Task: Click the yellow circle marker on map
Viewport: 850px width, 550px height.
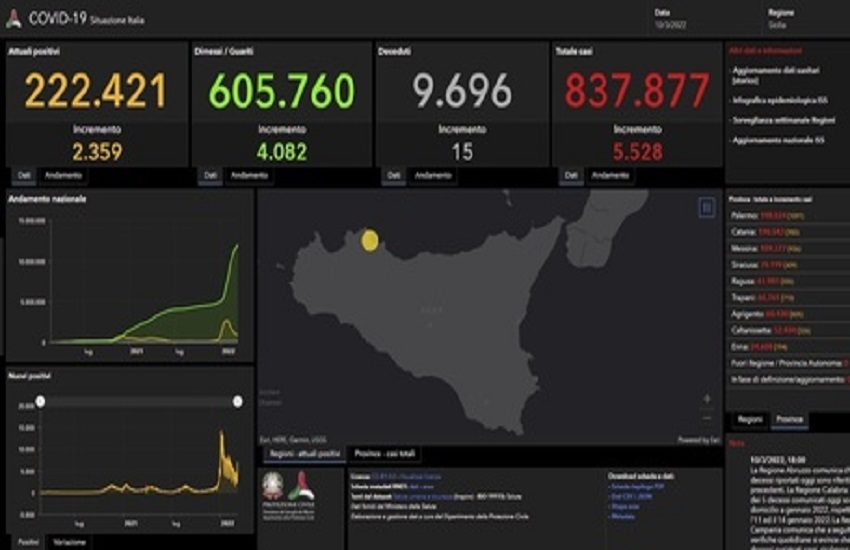Action: click(369, 240)
